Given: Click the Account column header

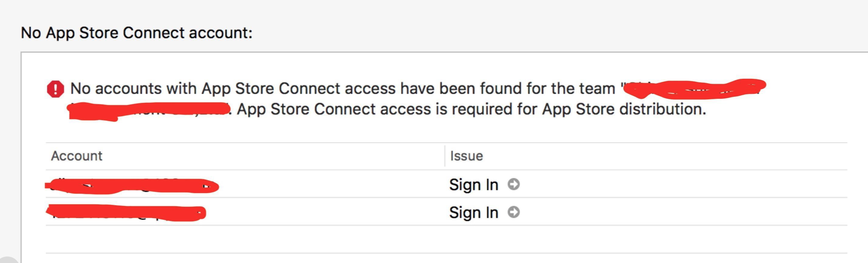Looking at the screenshot, I should click(x=76, y=156).
